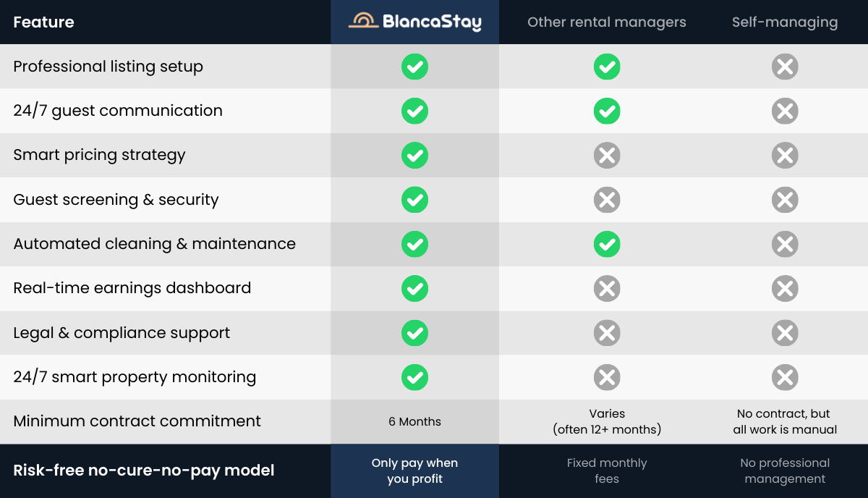The height and width of the screenshot is (498, 868).
Task: Click Self-managing cross for Legal & compliance support
Action: (785, 333)
